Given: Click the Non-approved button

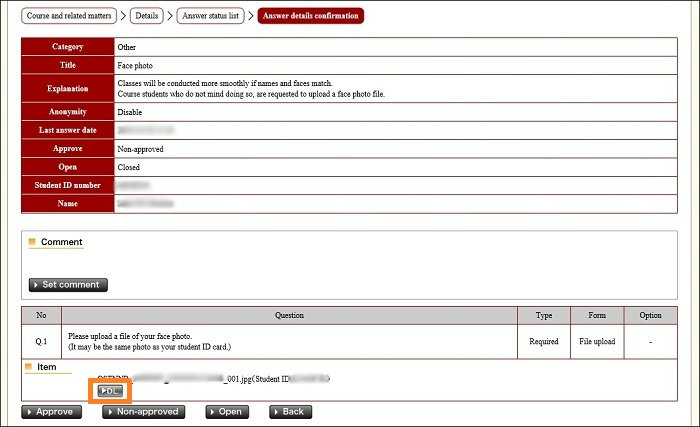Looking at the screenshot, I should point(143,412).
